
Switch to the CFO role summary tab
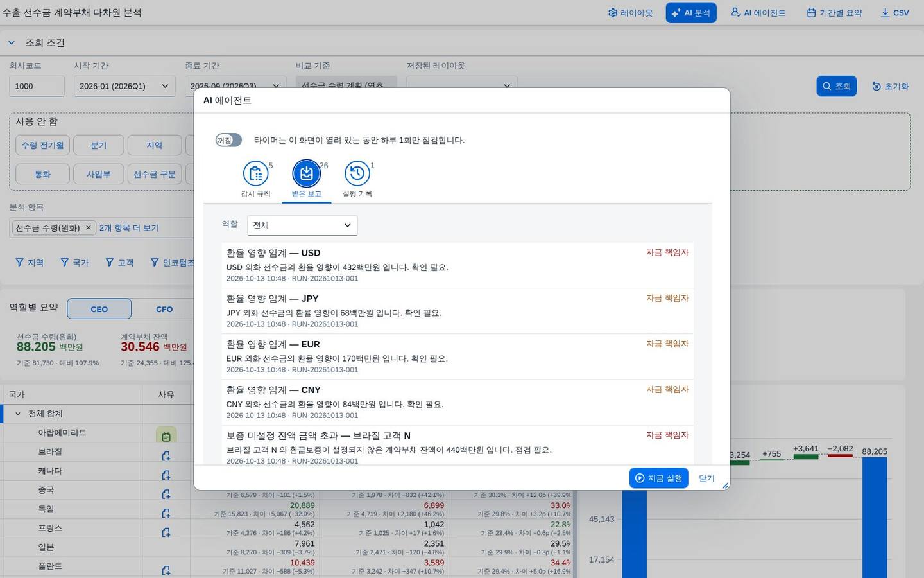coord(164,309)
